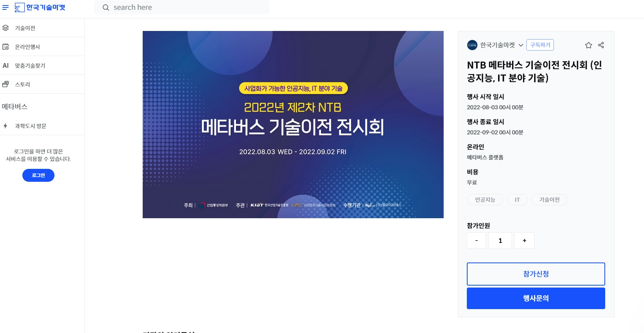Screen dimensions: 644x333
Task: Favorite the event with star icon
Action: 588,45
